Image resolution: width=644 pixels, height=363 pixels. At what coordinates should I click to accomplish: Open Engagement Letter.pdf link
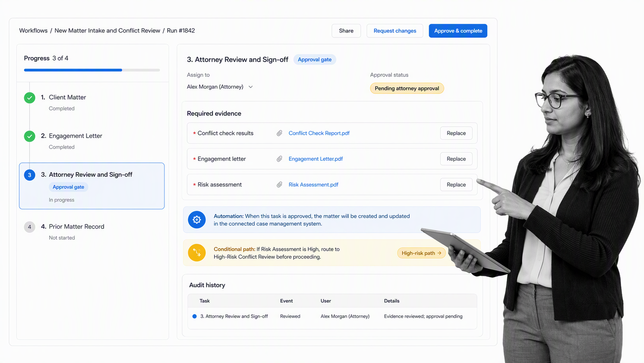point(316,159)
